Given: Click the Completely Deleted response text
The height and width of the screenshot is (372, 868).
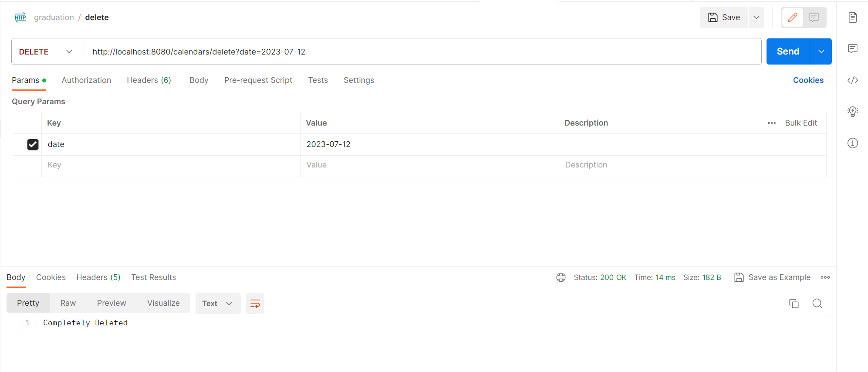Looking at the screenshot, I should click(85, 323).
